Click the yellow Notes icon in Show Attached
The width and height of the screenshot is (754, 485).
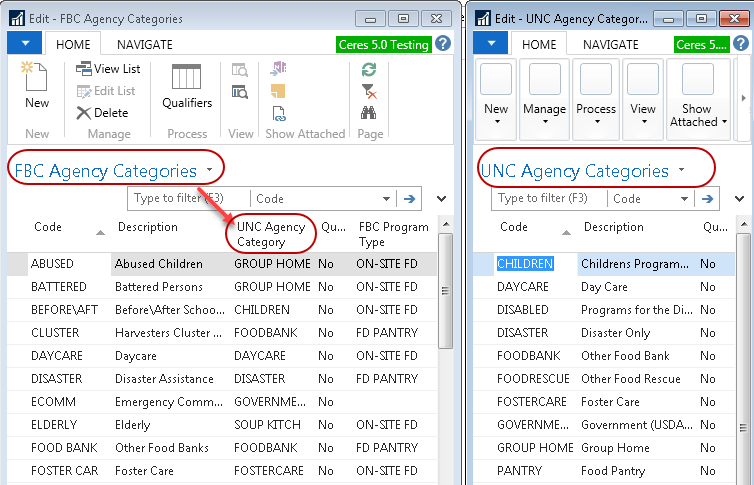[278, 91]
